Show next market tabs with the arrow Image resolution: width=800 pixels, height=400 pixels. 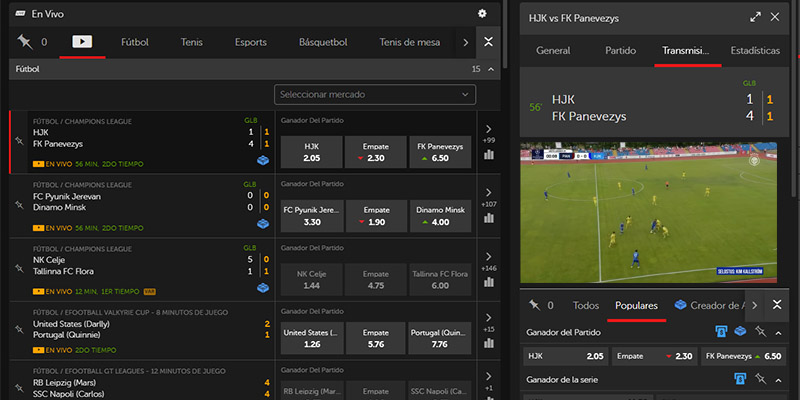[755, 305]
